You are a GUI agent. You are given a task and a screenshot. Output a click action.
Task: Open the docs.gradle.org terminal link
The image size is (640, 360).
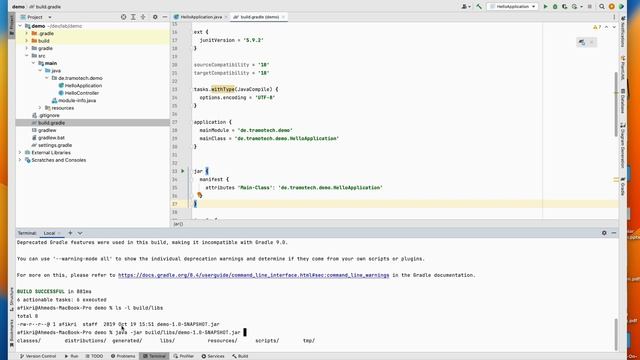253,275
